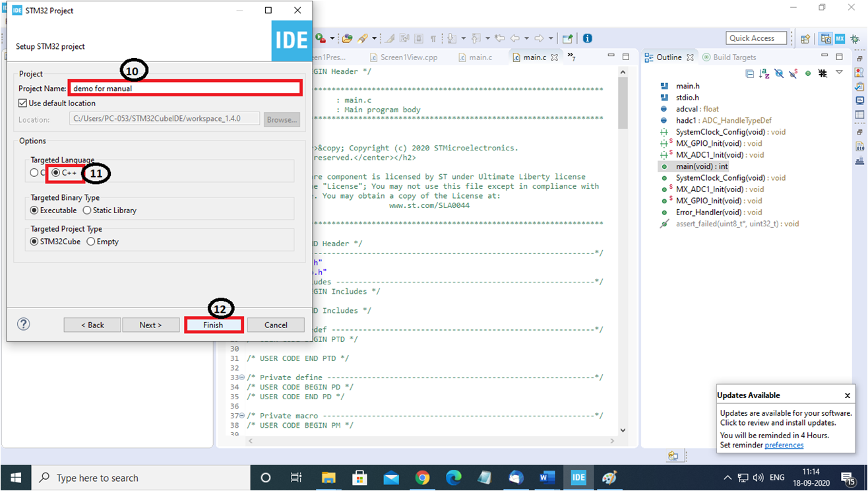The image size is (868, 491).
Task: Open Windows Task View from the taskbar
Action: pos(296,478)
